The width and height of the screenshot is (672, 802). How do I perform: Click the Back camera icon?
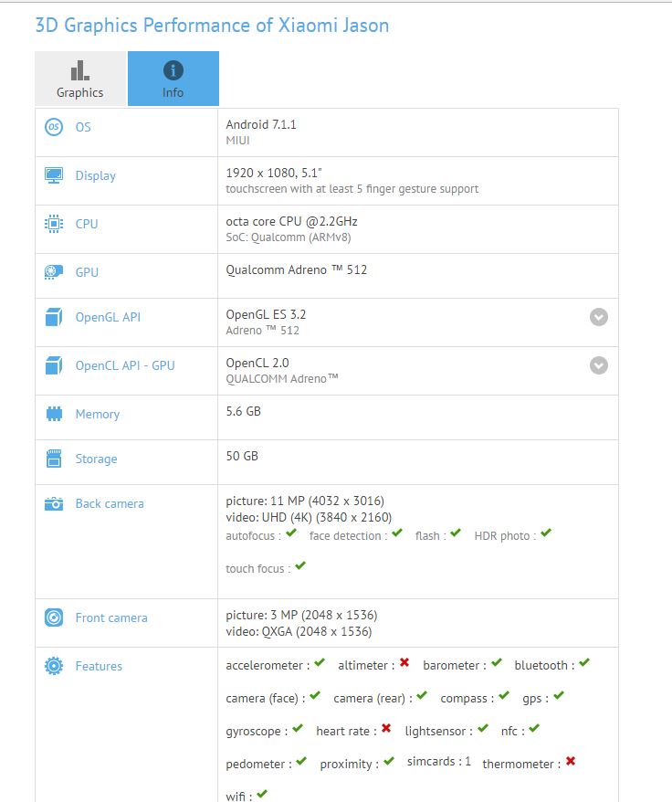pyautogui.click(x=54, y=504)
